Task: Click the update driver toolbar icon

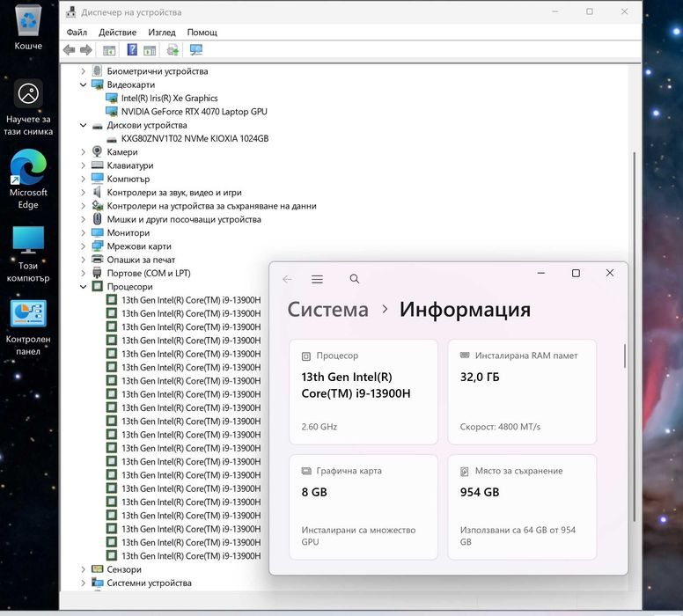Action: (173, 50)
